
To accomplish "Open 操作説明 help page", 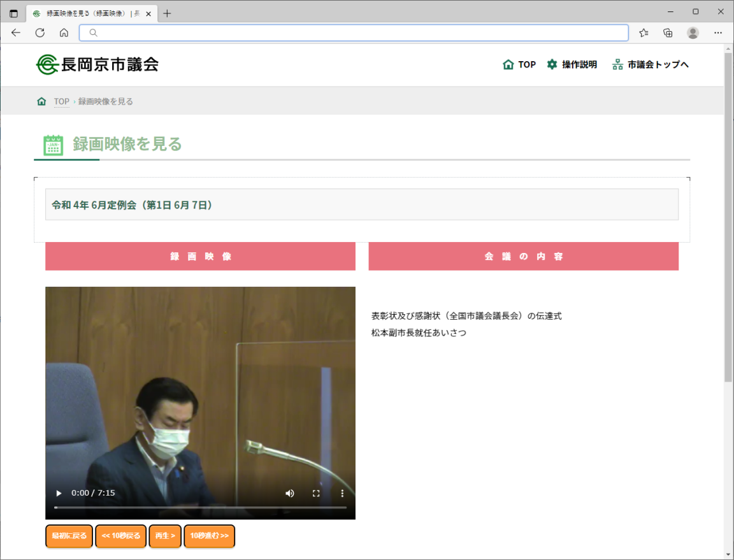I will tap(572, 64).
